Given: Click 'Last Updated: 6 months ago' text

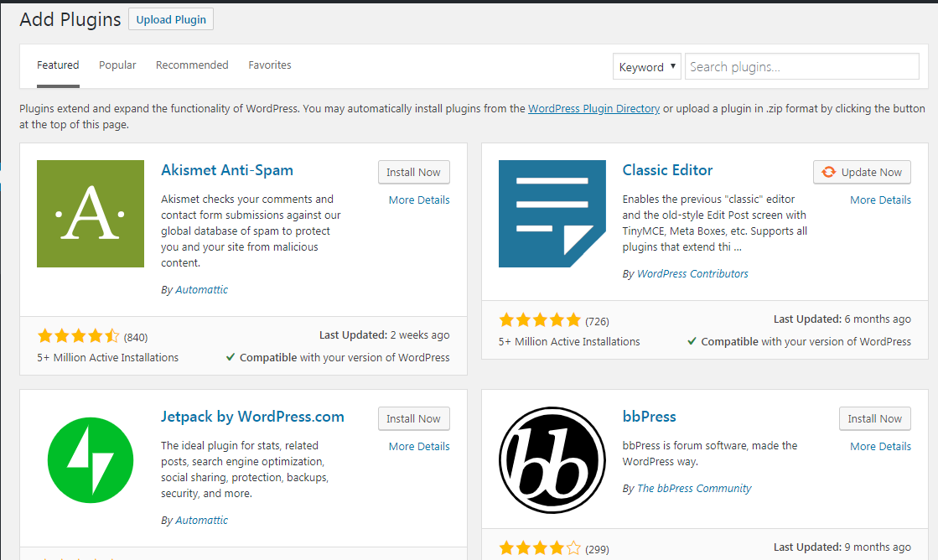Looking at the screenshot, I should coord(842,319).
